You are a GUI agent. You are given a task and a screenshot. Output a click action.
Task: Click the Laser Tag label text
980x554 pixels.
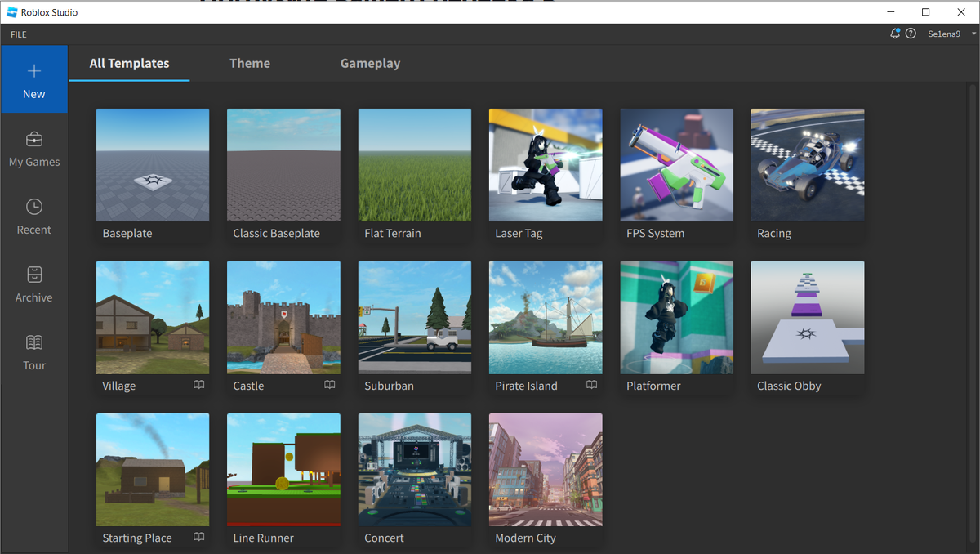519,234
